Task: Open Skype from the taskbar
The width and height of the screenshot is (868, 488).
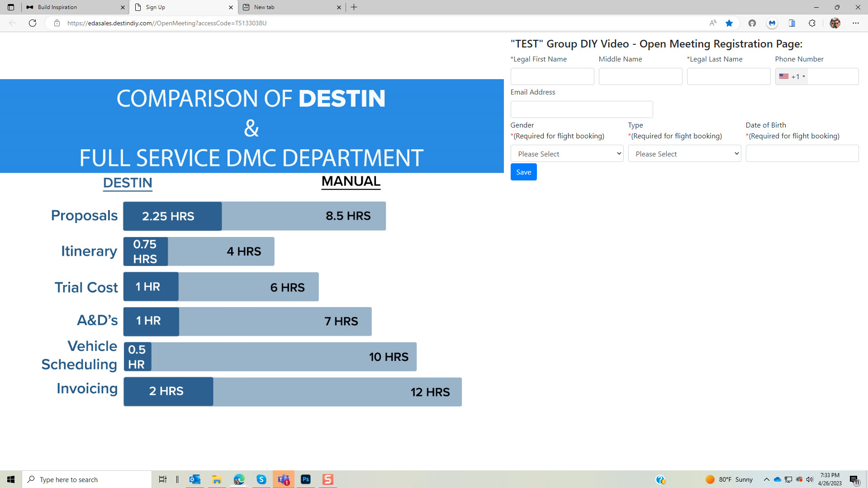Action: [261, 479]
